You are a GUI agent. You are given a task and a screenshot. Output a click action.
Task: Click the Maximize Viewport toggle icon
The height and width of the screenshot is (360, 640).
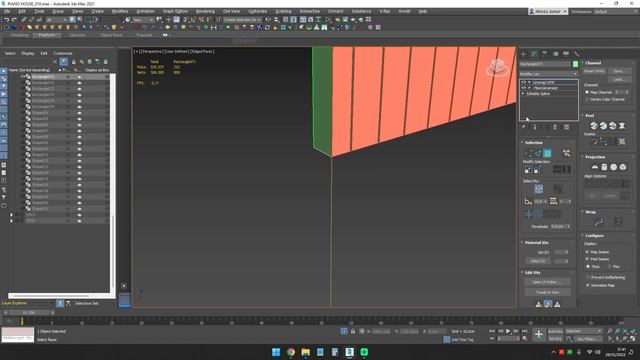point(633,339)
